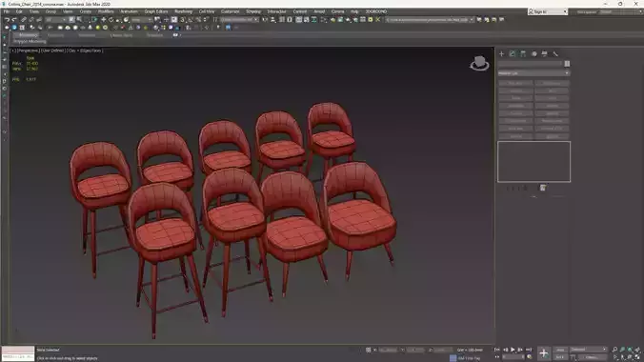Open the Sign In dropdown
644x362 pixels.
[548, 12]
